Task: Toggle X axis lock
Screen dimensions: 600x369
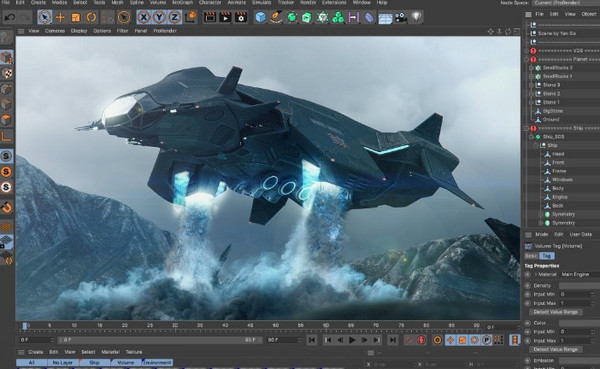Action: (143, 17)
